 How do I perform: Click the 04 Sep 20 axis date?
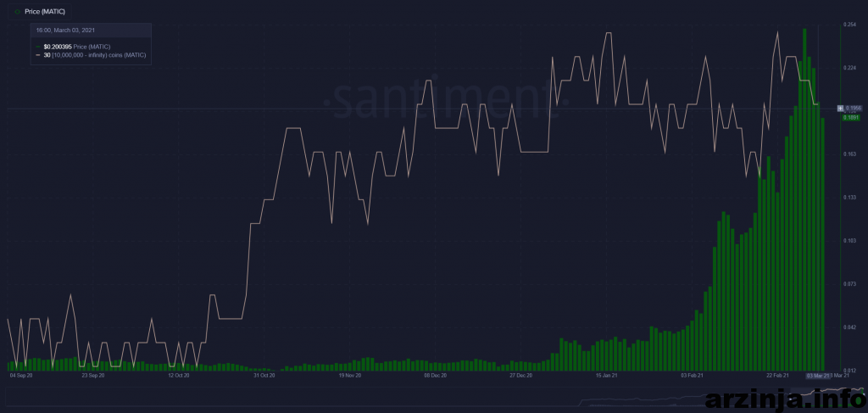pyautogui.click(x=20, y=374)
